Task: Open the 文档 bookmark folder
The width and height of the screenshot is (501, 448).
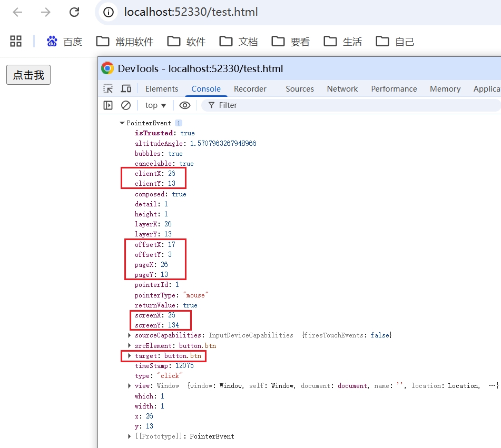Action: [x=239, y=42]
